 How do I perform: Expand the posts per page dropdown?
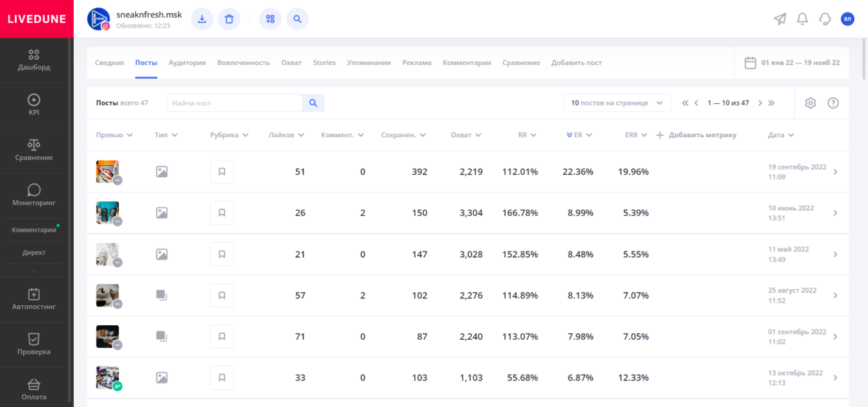pos(617,103)
